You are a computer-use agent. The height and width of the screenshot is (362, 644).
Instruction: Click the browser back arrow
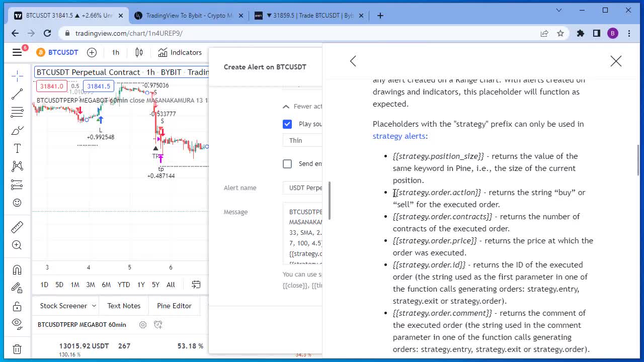click(x=15, y=33)
